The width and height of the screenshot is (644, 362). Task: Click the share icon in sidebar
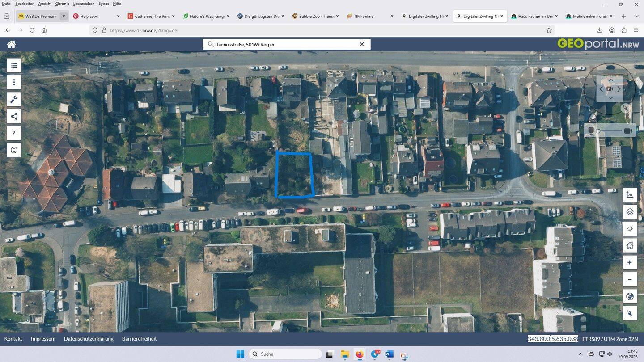[x=13, y=116]
